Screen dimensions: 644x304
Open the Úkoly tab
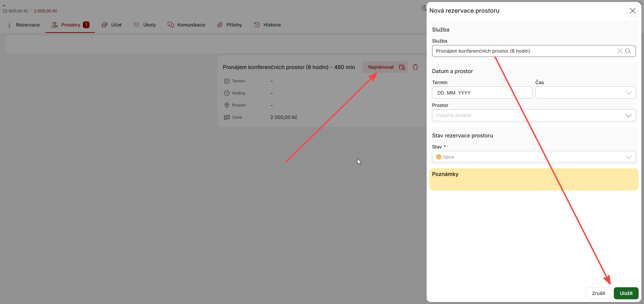click(145, 25)
